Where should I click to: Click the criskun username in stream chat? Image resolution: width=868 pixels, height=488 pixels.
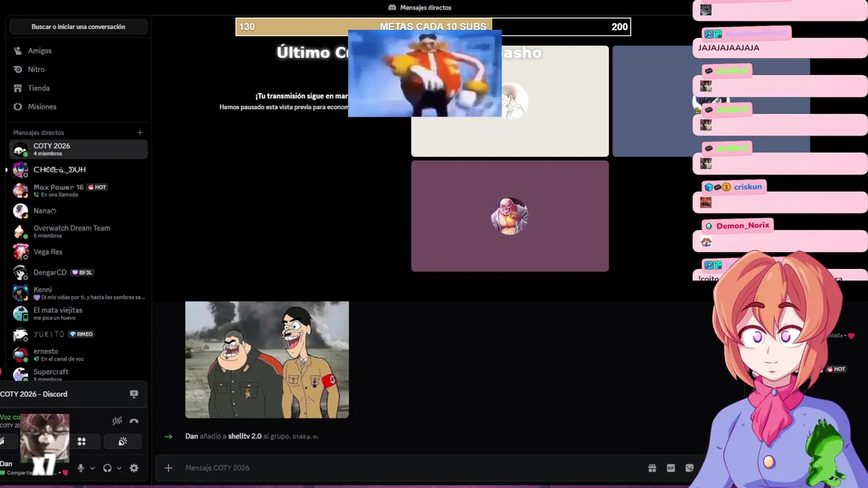click(x=747, y=186)
